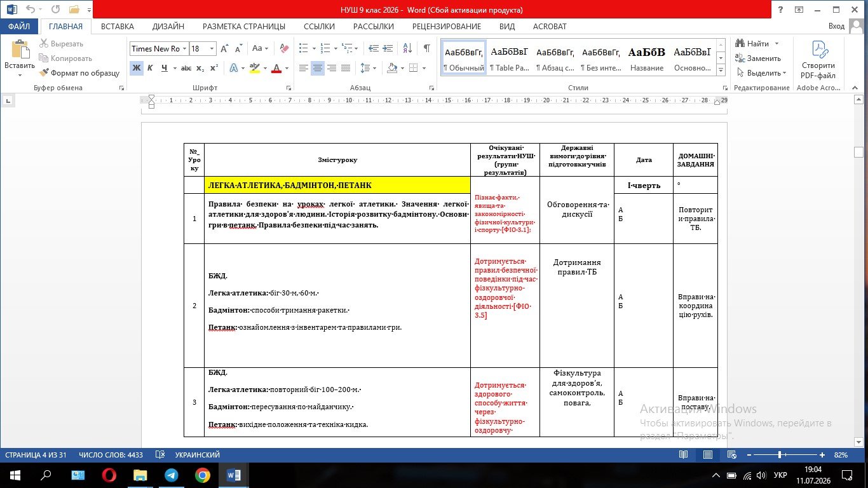
Task: Open the bullet list dropdown
Action: 313,48
